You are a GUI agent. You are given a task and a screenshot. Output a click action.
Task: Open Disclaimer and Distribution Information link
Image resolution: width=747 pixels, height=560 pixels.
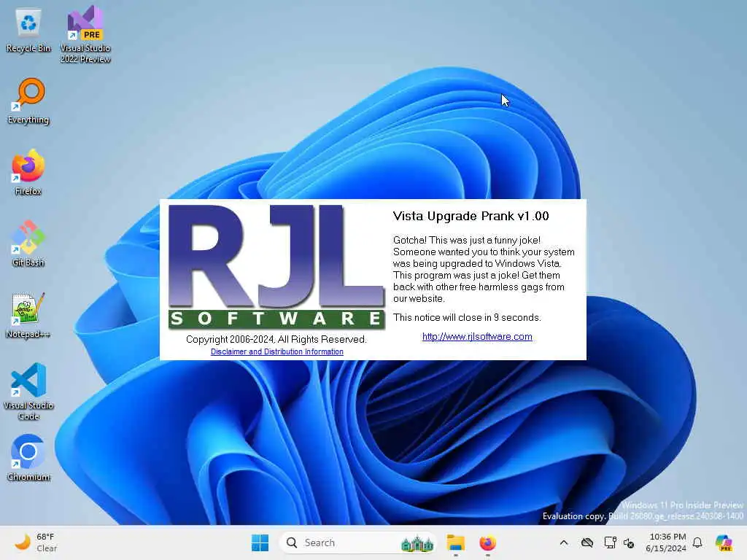[276, 351]
